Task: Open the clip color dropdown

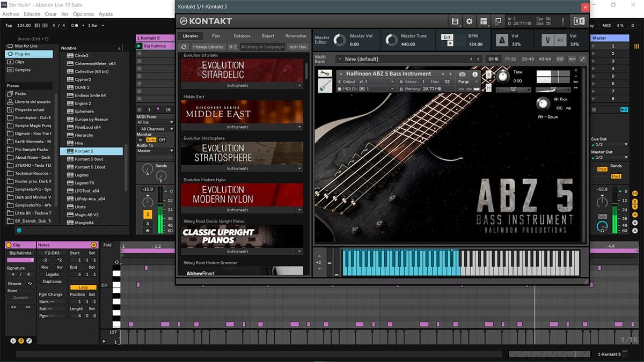Action: 20,260
